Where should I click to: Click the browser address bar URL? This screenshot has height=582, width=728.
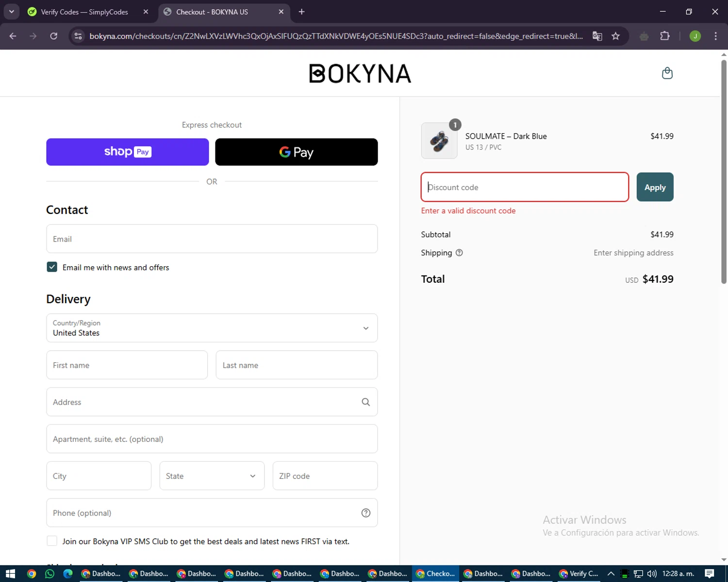(336, 36)
